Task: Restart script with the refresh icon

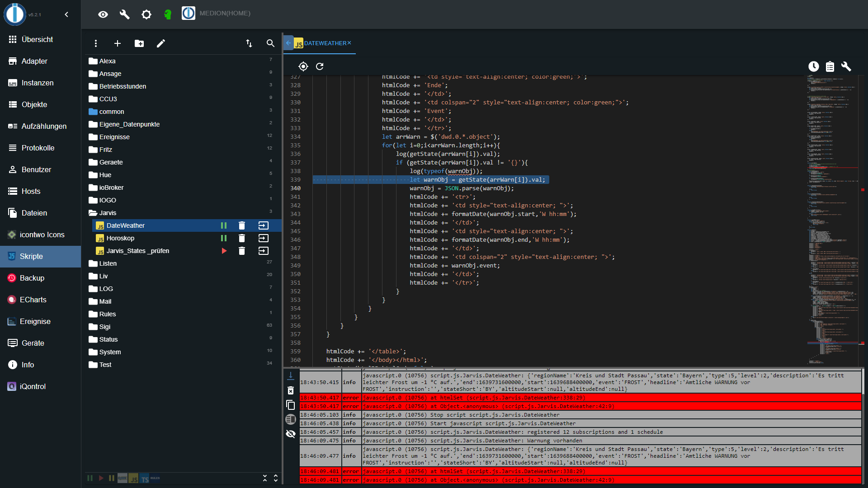Action: click(320, 66)
